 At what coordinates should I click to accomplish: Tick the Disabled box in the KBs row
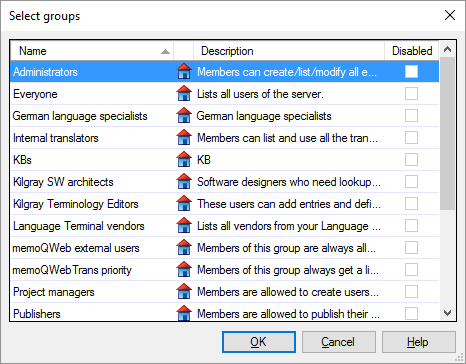coord(411,159)
